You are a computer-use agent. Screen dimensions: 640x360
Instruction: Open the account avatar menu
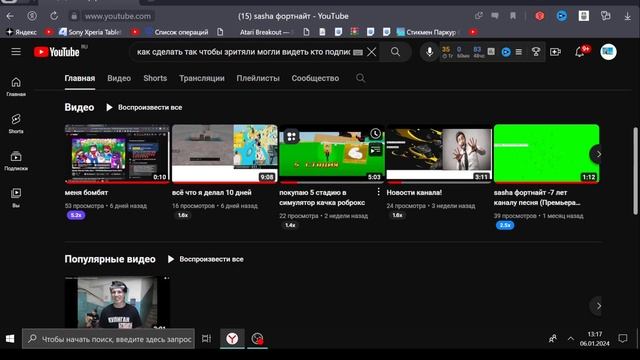point(608,52)
